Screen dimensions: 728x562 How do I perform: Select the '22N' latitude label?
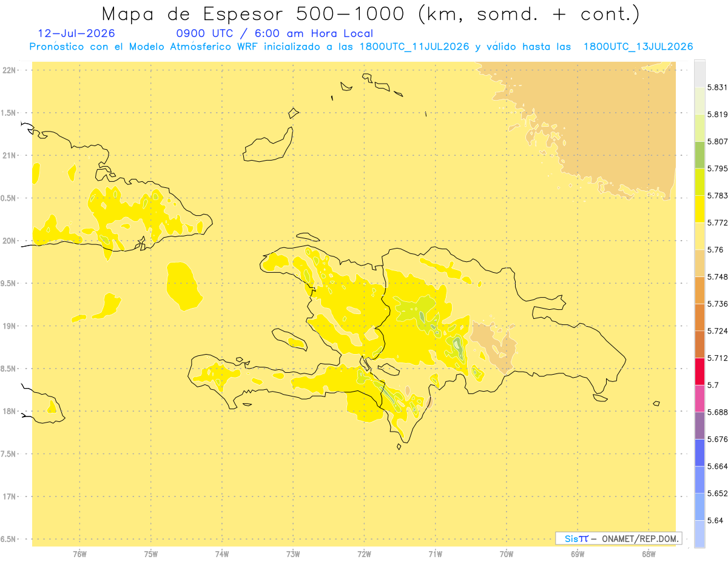pos(8,70)
